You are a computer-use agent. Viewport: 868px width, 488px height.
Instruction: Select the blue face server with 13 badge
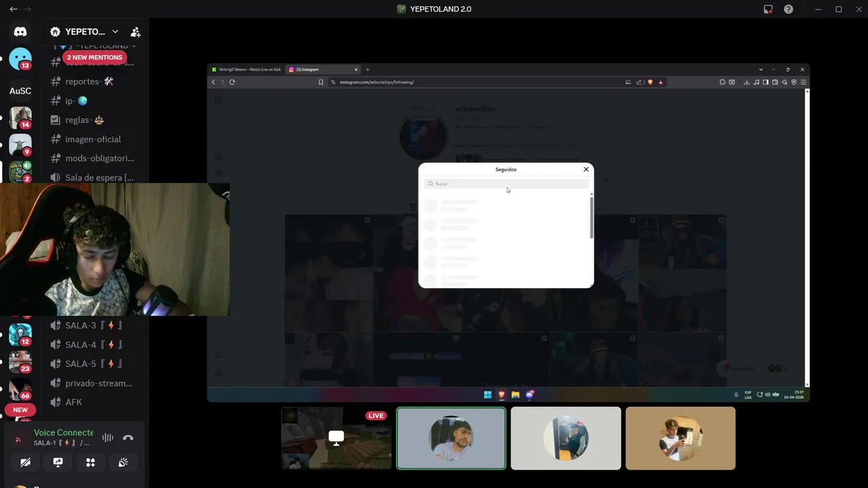(x=20, y=59)
